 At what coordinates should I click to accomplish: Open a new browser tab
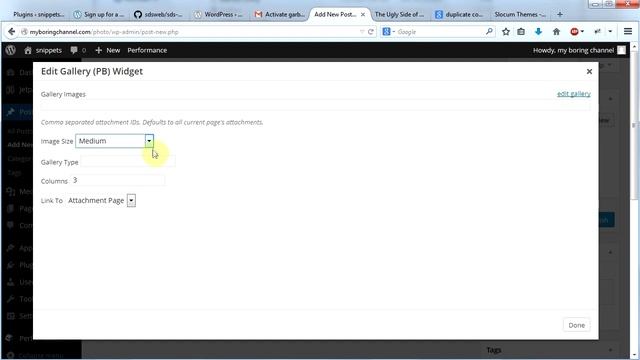point(560,14)
